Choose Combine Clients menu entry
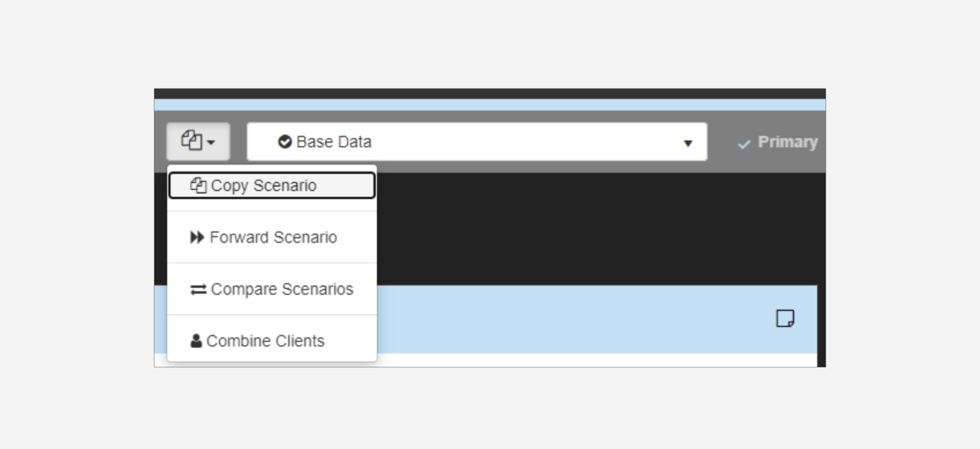 point(265,341)
